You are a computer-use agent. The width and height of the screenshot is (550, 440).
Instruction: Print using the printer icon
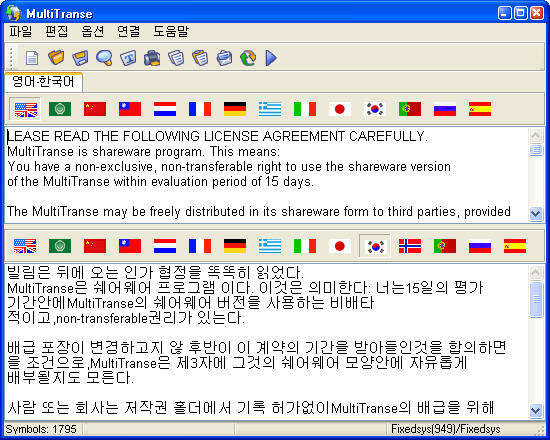coord(152,58)
